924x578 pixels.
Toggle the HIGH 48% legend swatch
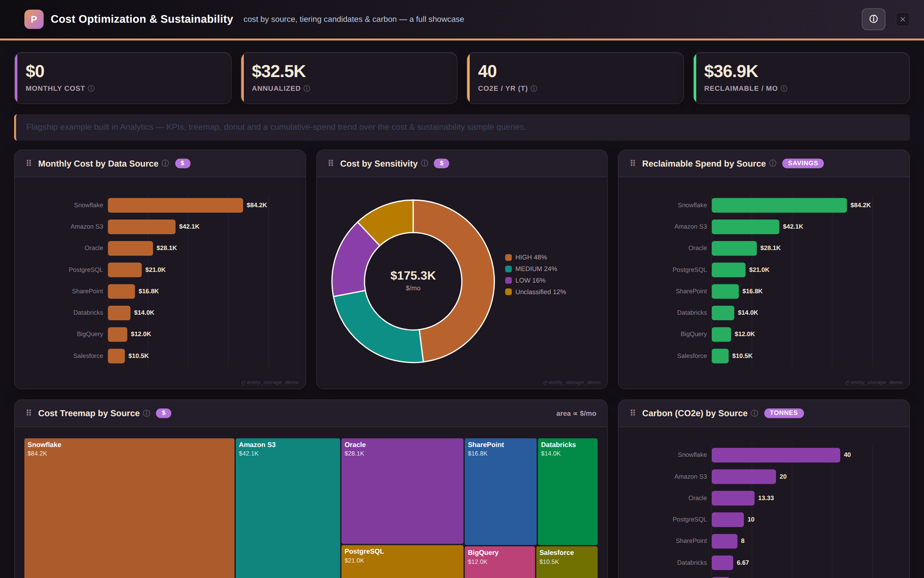(509, 257)
